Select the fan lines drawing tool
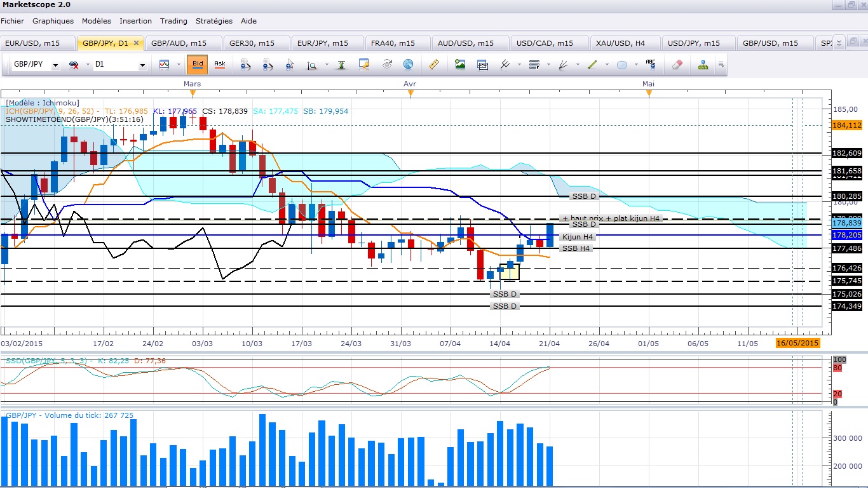Viewport: 868px width, 489px height. pyautogui.click(x=563, y=65)
